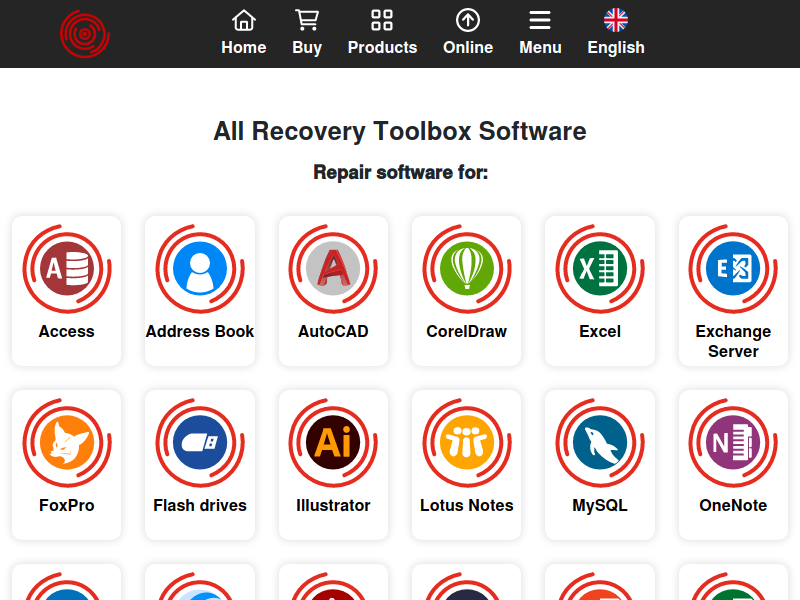
Task: Open the Excel repair icon
Action: (x=600, y=269)
